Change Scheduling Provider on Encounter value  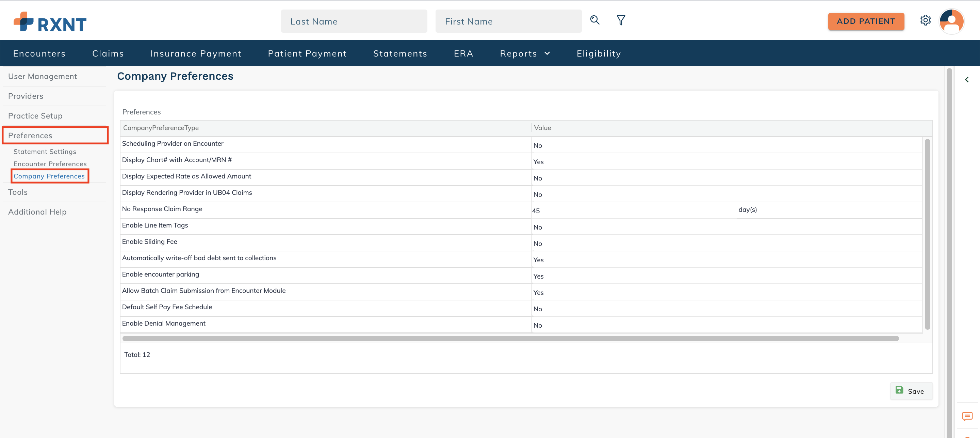point(726,145)
